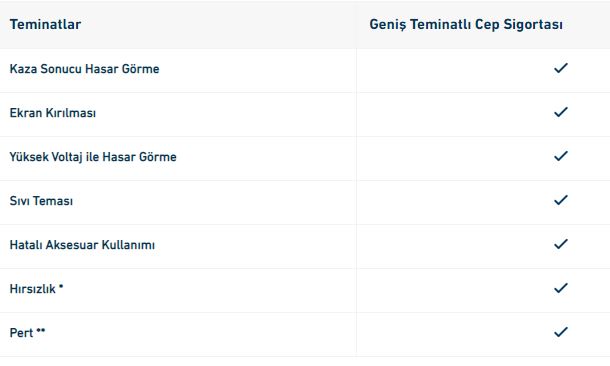Image resolution: width=610 pixels, height=366 pixels.
Task: Click the checkmark for Hatalı Aksesuar Kullanımı
Action: tap(561, 244)
